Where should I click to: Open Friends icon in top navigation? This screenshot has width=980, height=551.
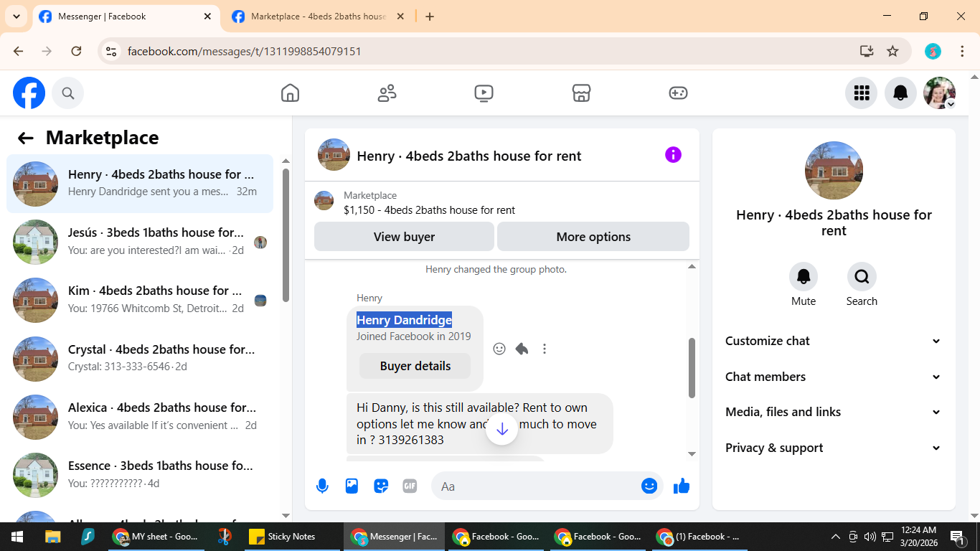387,93
